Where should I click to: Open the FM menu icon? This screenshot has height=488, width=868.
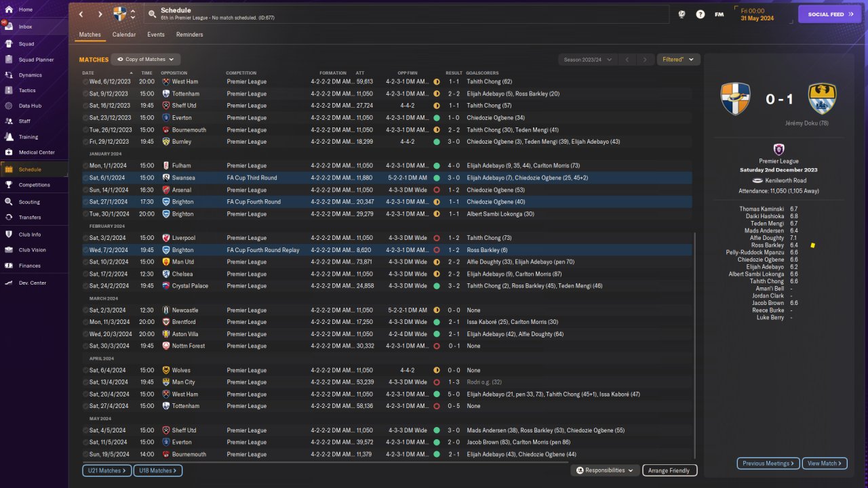(719, 14)
